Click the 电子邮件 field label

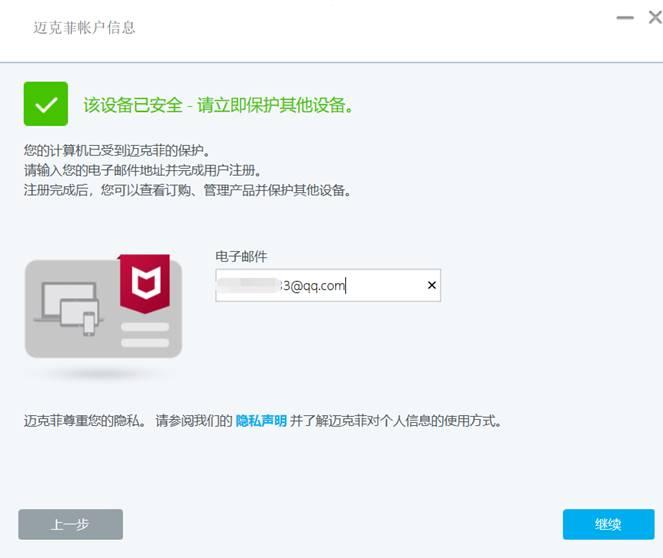coord(241,256)
